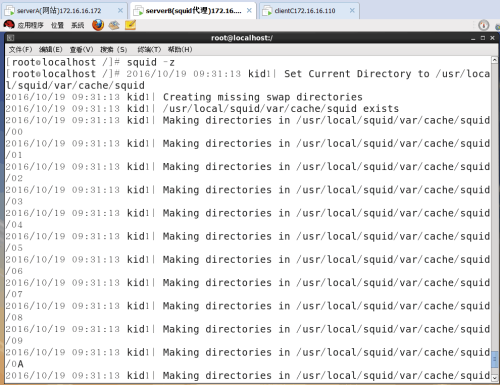Click 'l/squid/var/cache/squid' wrapped path text
This screenshot has width=500, height=385.
75,85
